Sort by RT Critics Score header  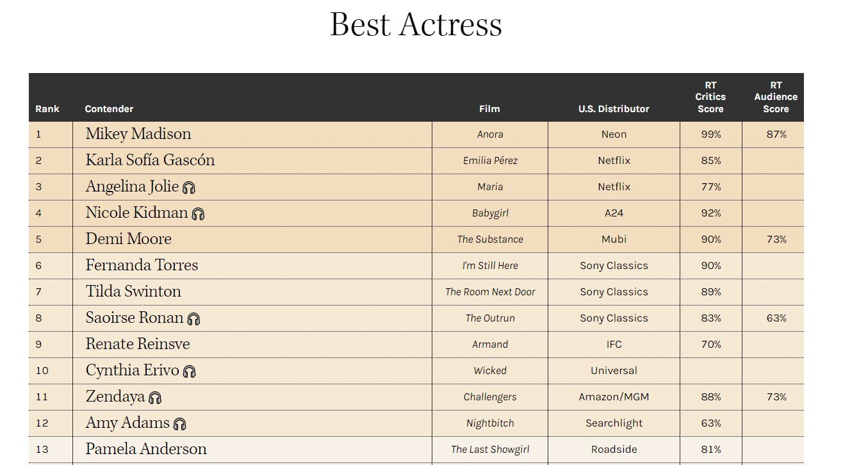[x=710, y=97]
